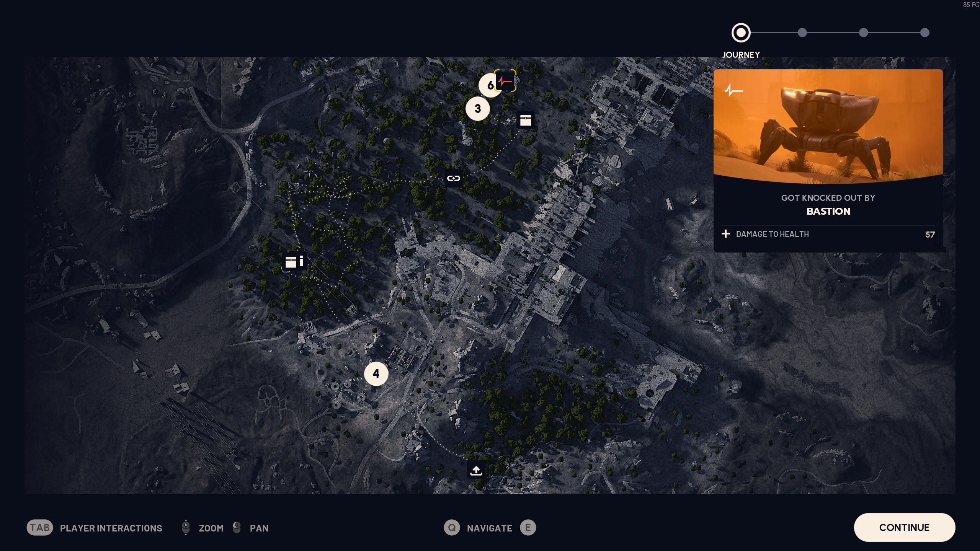Navigate to previous event with Q
Screen dimensions: 980x551
(x=452, y=528)
